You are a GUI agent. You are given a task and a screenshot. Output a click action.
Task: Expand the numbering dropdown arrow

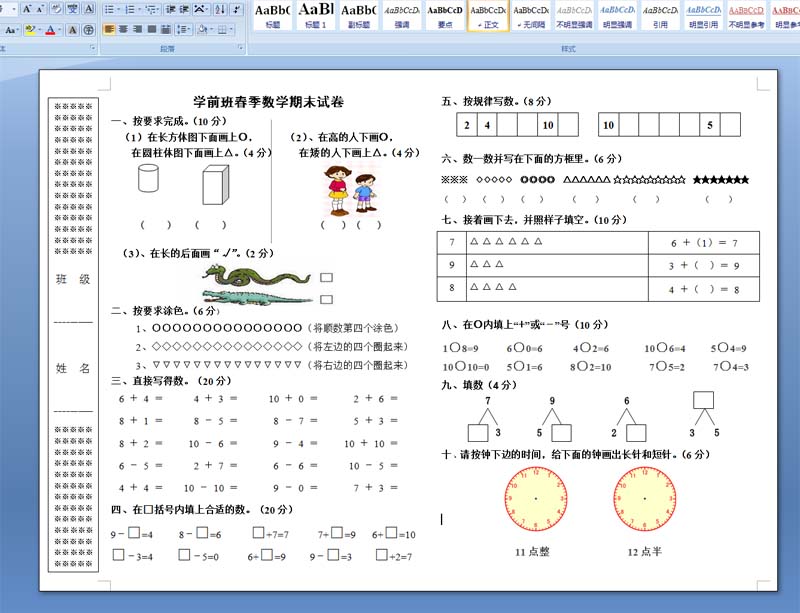139,9
